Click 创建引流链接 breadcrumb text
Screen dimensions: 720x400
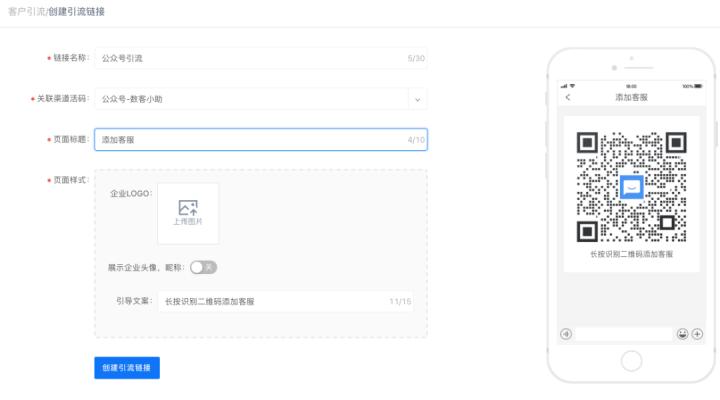click(77, 11)
